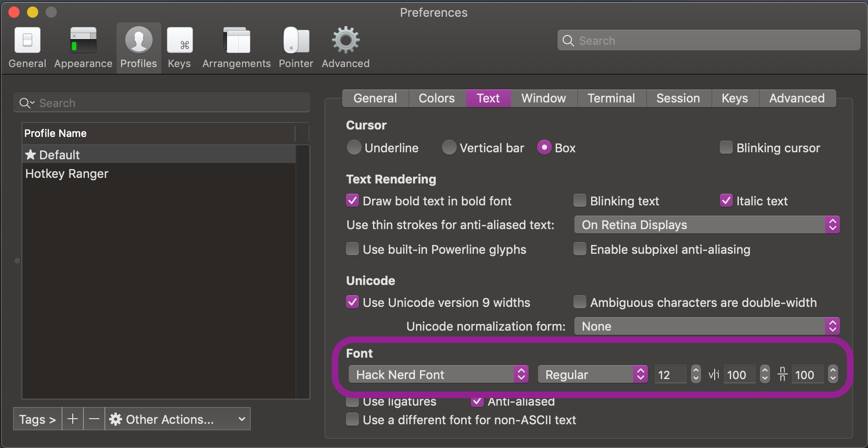Enable Ambiguous characters are double-width
This screenshot has width=868, height=448.
(580, 302)
